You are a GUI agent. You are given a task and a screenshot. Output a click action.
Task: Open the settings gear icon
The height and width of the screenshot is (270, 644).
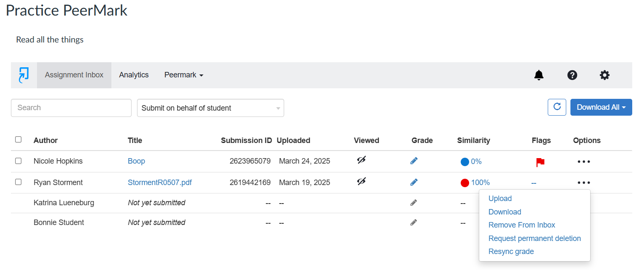604,75
